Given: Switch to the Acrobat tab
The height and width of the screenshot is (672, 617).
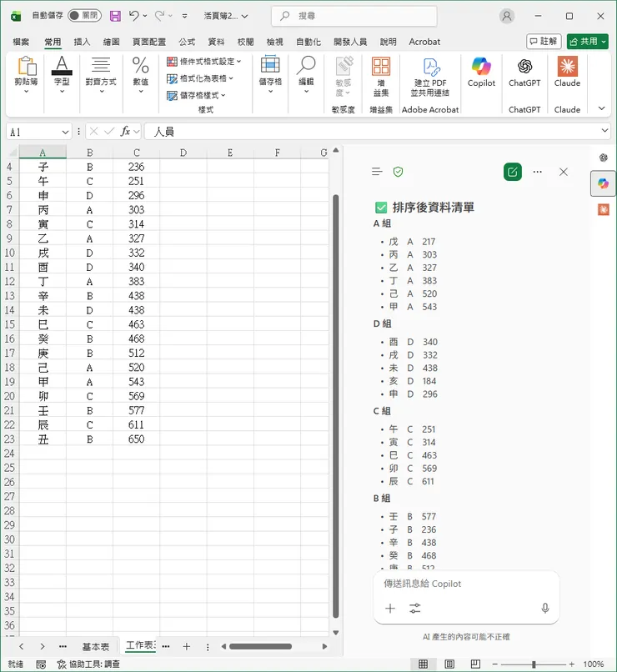Looking at the screenshot, I should point(424,42).
